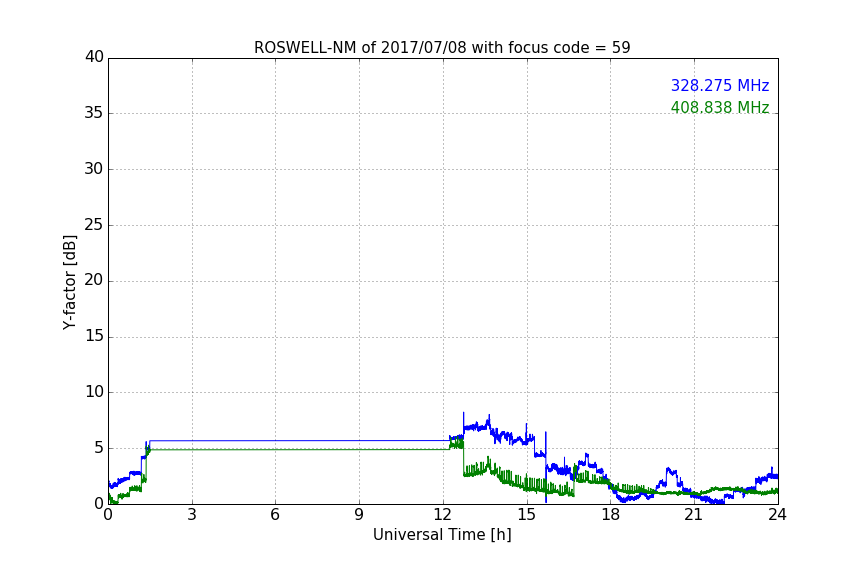Click the plot title 'ROSWELL-NM of 2017/07/08'
The height and width of the screenshot is (576, 864).
tap(442, 48)
